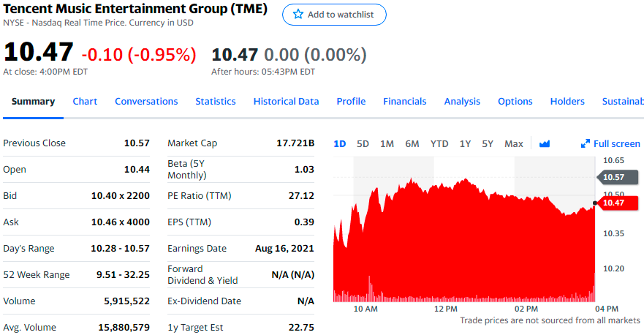The image size is (644, 335).
Task: Go to the Statistics tab
Action: point(216,102)
